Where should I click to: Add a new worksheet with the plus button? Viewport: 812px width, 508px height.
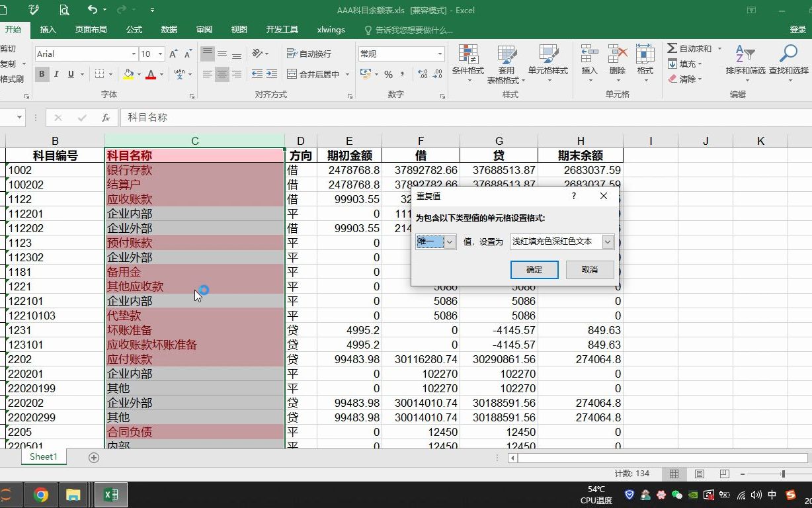tap(93, 456)
